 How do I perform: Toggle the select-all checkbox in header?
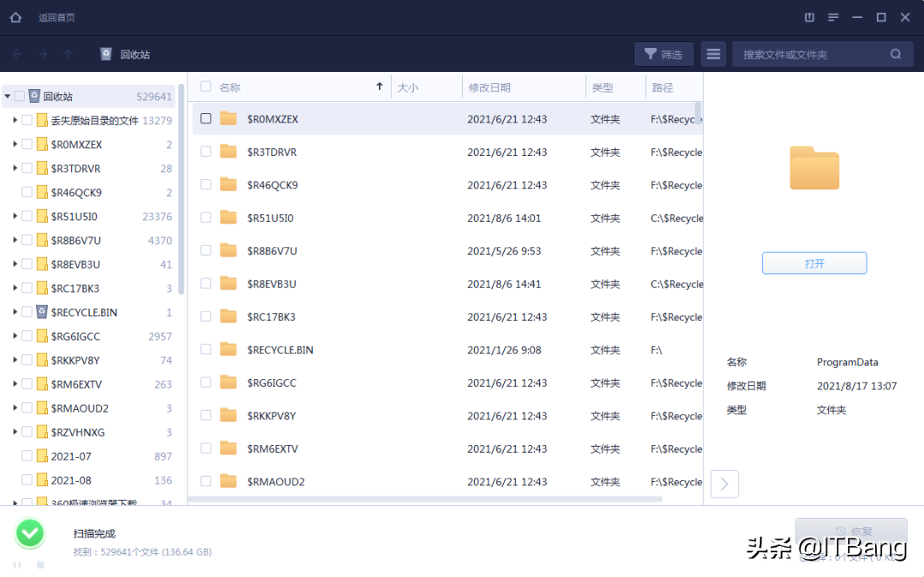(x=206, y=86)
